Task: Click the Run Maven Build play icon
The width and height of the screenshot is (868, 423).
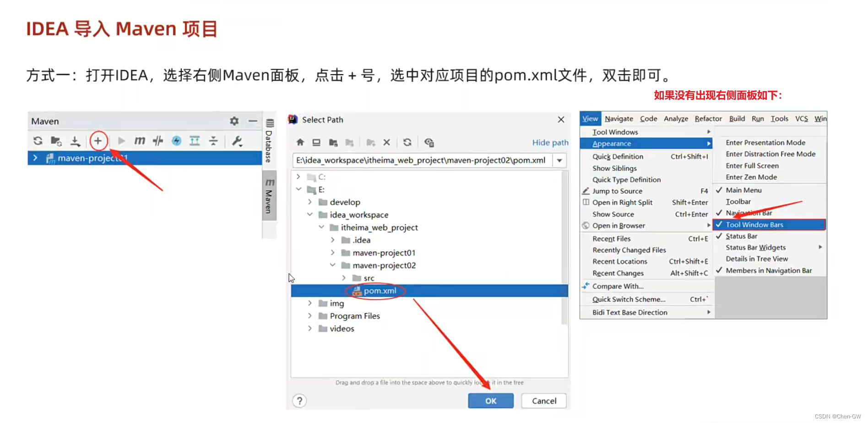Action: 121,141
